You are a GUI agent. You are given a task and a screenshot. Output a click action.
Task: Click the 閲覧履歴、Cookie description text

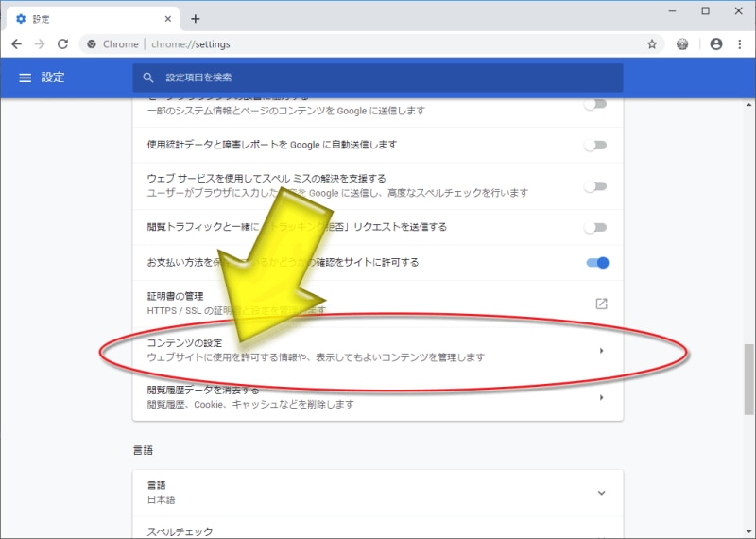pyautogui.click(x=250, y=405)
